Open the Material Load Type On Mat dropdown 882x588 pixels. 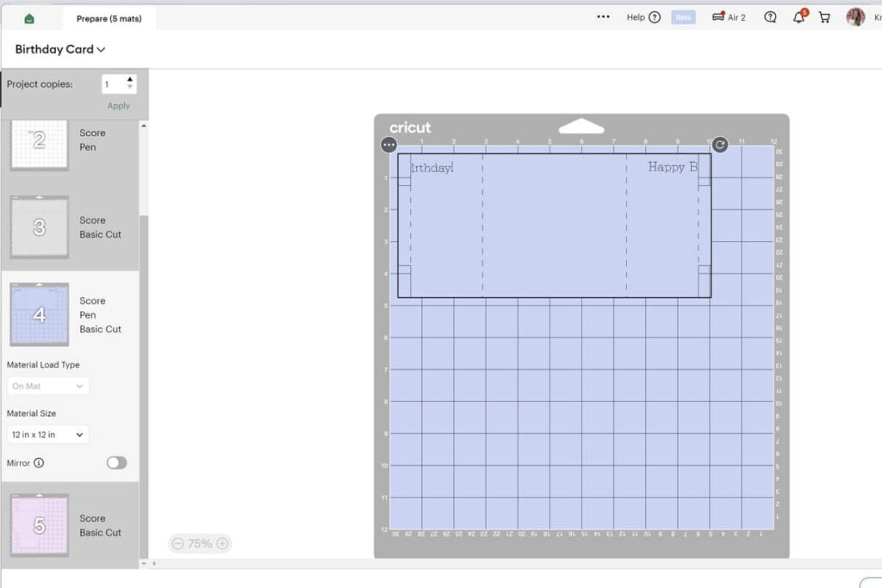coord(47,387)
